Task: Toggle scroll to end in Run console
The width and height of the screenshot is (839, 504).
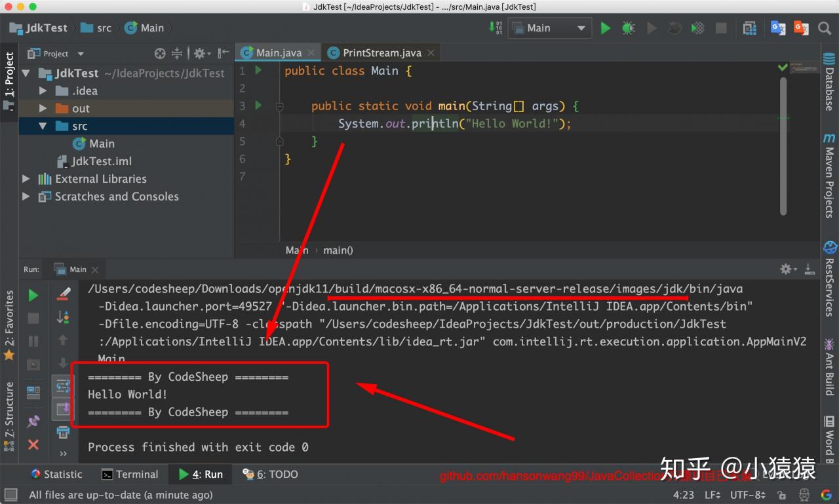Action: tap(63, 410)
